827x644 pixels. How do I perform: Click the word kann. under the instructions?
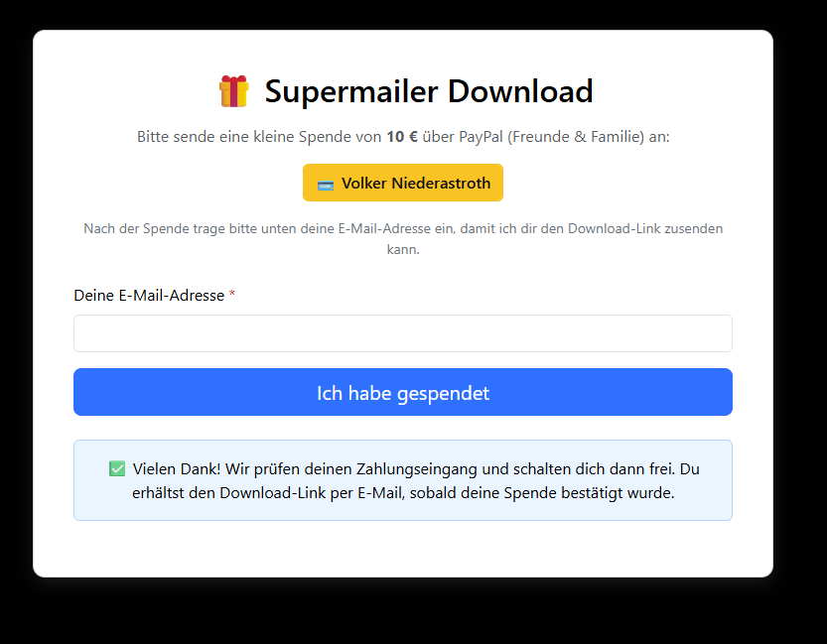click(x=403, y=249)
